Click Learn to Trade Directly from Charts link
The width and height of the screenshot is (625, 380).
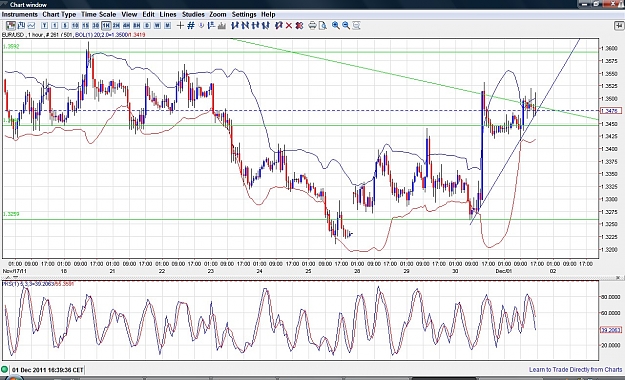point(575,370)
